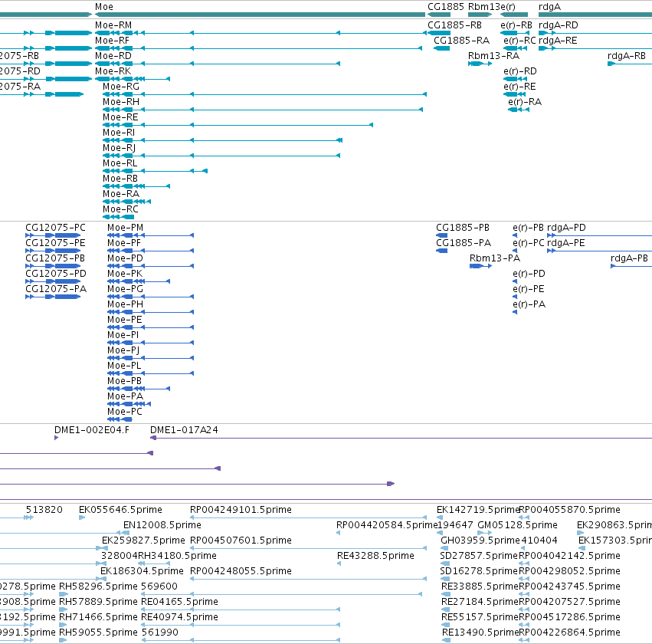Select the Moe-RG transcript label
The height and width of the screenshot is (644, 652).
tap(121, 87)
